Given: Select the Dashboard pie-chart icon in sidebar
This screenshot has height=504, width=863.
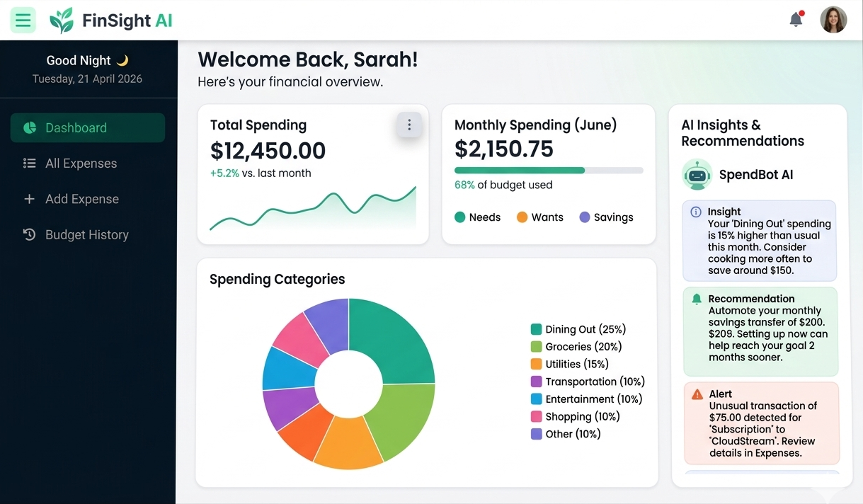Looking at the screenshot, I should [x=29, y=127].
